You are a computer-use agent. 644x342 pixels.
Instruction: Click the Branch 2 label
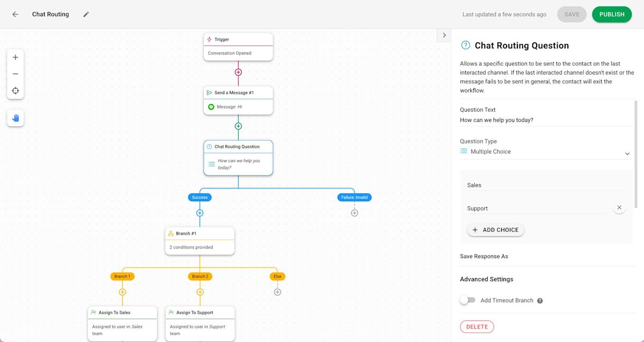pyautogui.click(x=200, y=276)
